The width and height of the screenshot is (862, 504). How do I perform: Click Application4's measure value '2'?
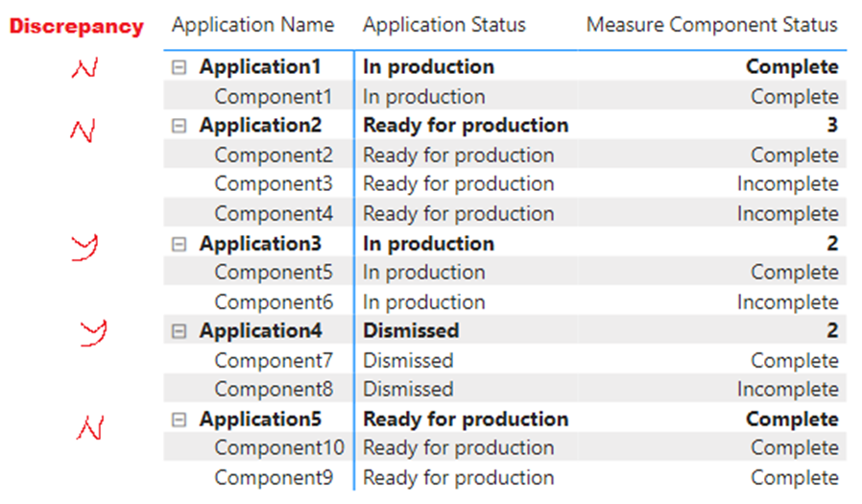[x=832, y=331]
